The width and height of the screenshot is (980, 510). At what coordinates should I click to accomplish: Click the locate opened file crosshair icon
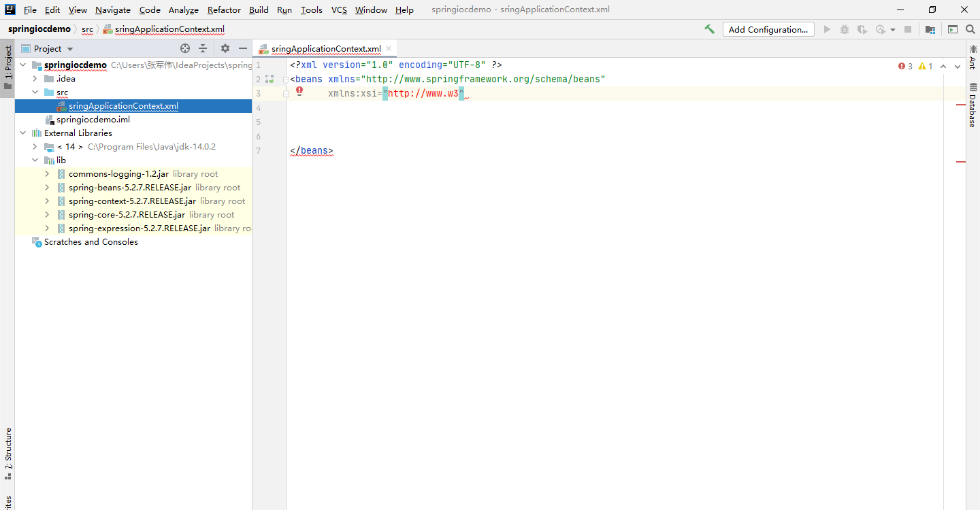point(185,48)
